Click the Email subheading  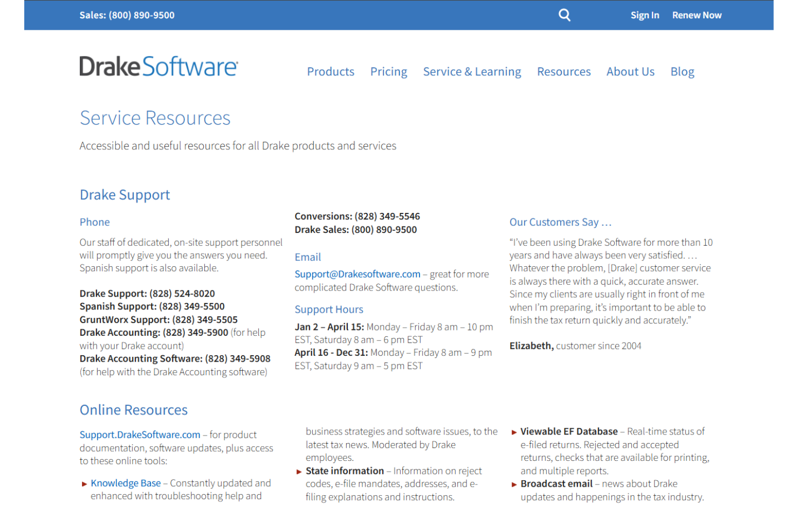click(x=307, y=257)
